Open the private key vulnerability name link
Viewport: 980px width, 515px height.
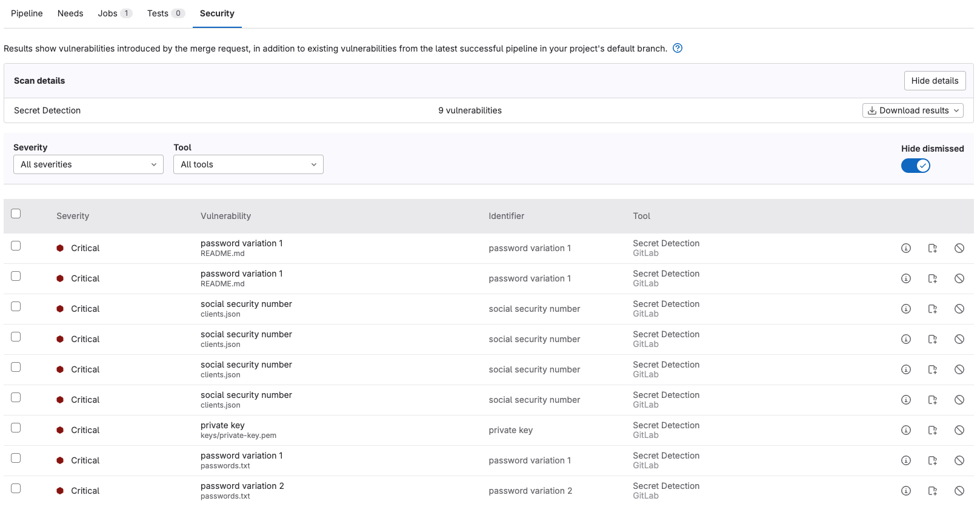pos(222,425)
